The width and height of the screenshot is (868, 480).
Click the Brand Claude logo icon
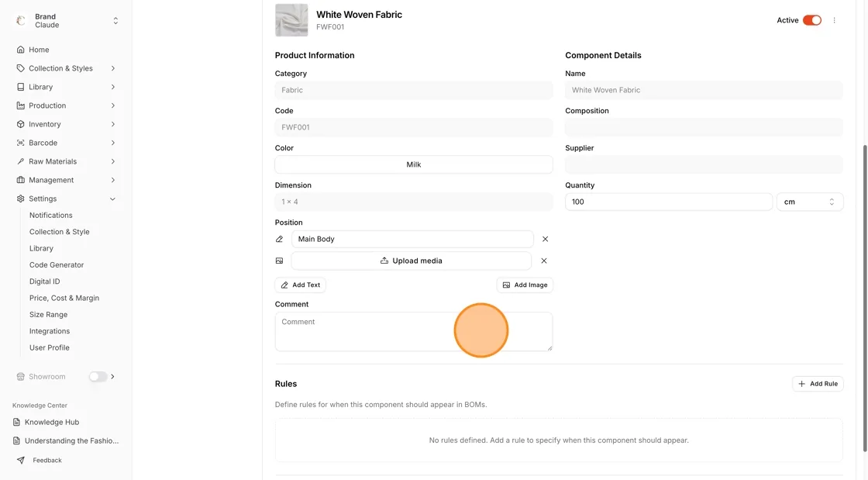(21, 20)
